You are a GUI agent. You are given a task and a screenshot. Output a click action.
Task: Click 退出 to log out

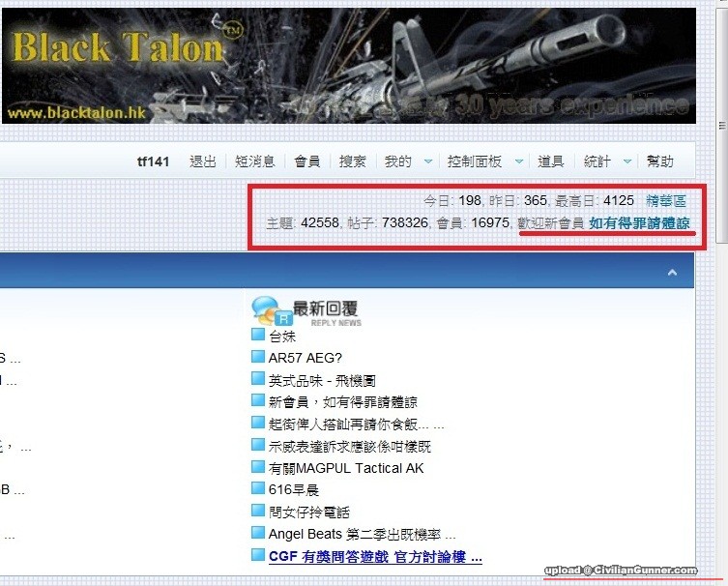tap(203, 161)
